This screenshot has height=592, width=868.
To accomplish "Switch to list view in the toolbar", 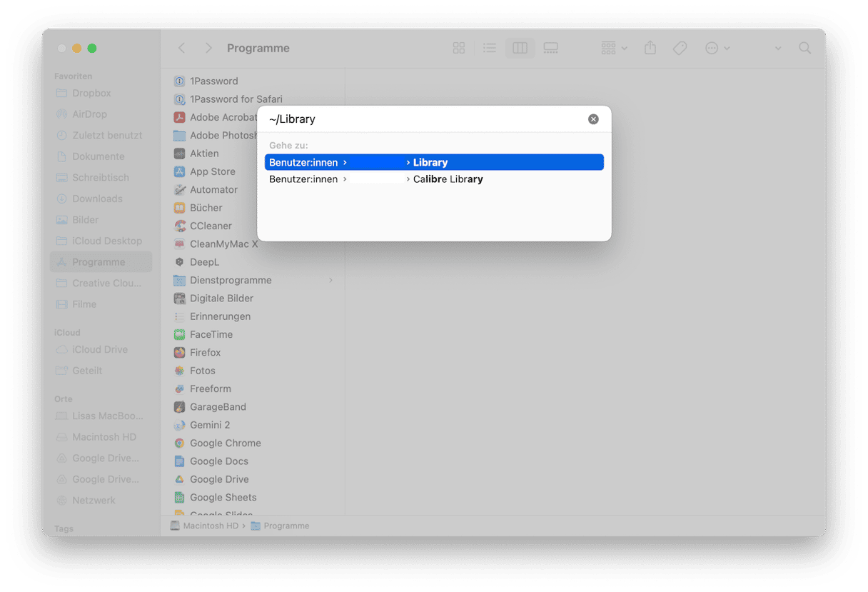I will (x=489, y=48).
